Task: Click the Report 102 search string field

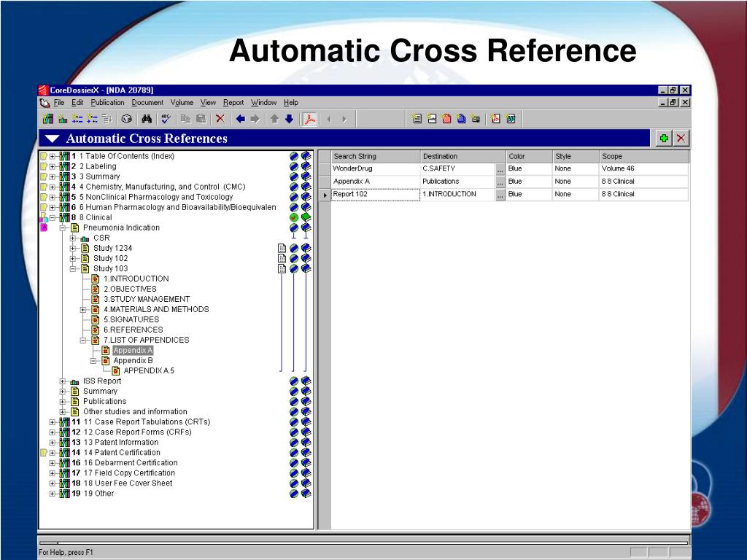Action: click(376, 194)
